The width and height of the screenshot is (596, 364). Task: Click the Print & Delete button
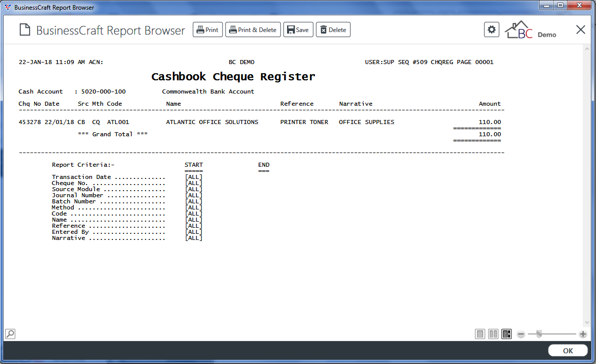click(253, 29)
